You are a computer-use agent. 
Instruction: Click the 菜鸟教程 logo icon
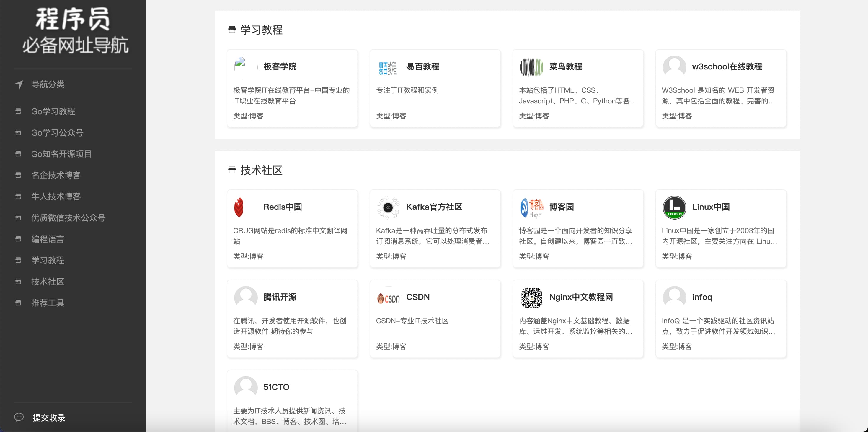531,67
